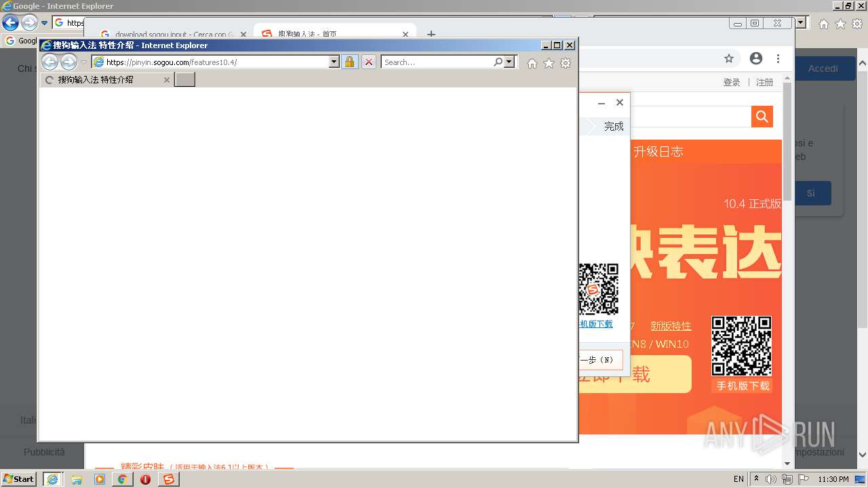
Task: Open Home in the Google IE window
Action: tap(823, 24)
